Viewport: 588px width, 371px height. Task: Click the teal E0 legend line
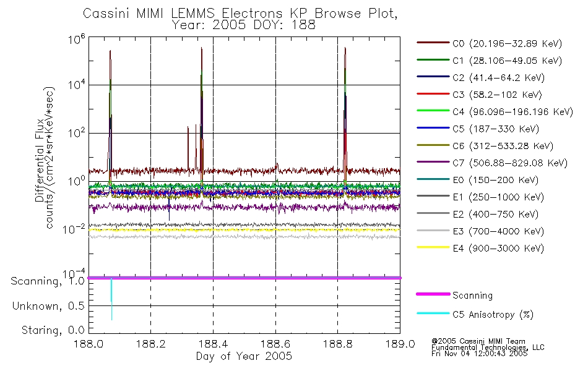click(x=433, y=179)
